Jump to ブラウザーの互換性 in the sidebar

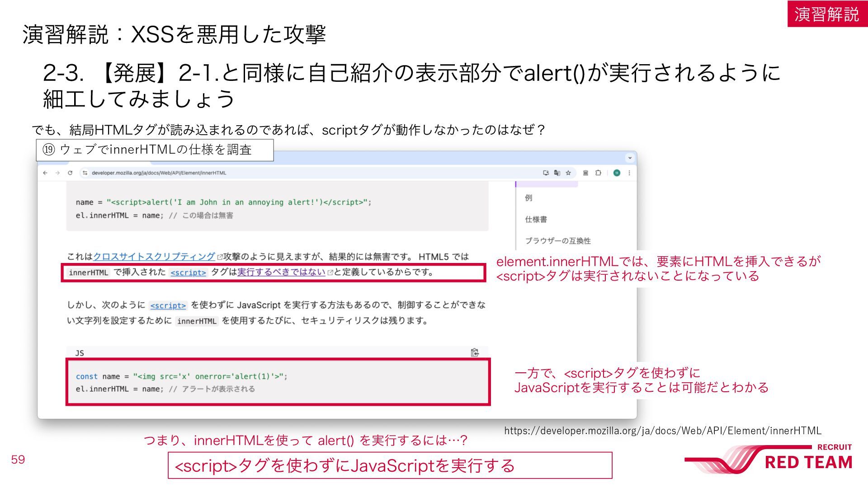click(558, 241)
